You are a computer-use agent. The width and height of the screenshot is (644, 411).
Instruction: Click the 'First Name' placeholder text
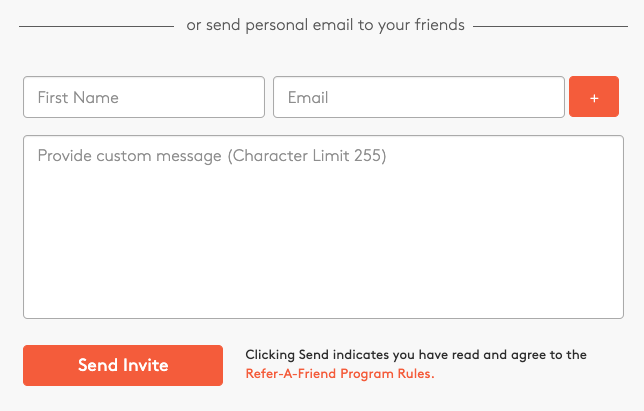(x=78, y=97)
